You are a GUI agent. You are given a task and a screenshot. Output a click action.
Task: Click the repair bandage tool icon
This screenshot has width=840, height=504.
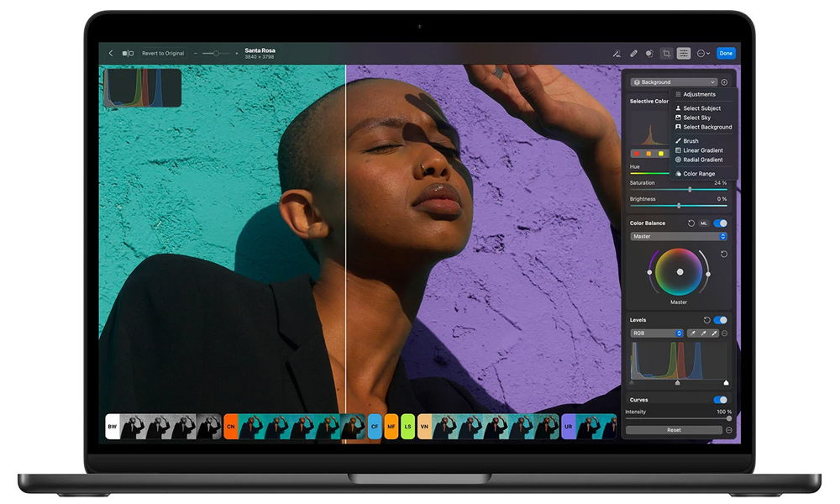click(x=634, y=53)
